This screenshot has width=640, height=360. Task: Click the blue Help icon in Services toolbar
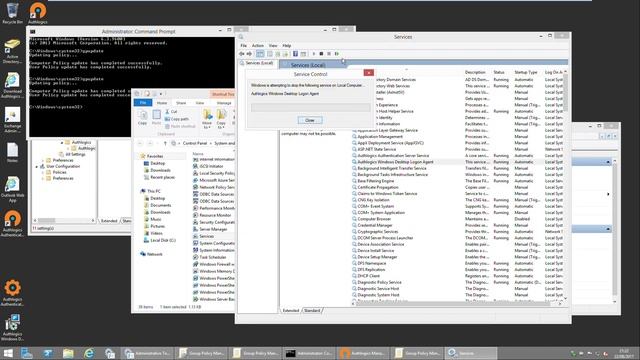point(295,54)
